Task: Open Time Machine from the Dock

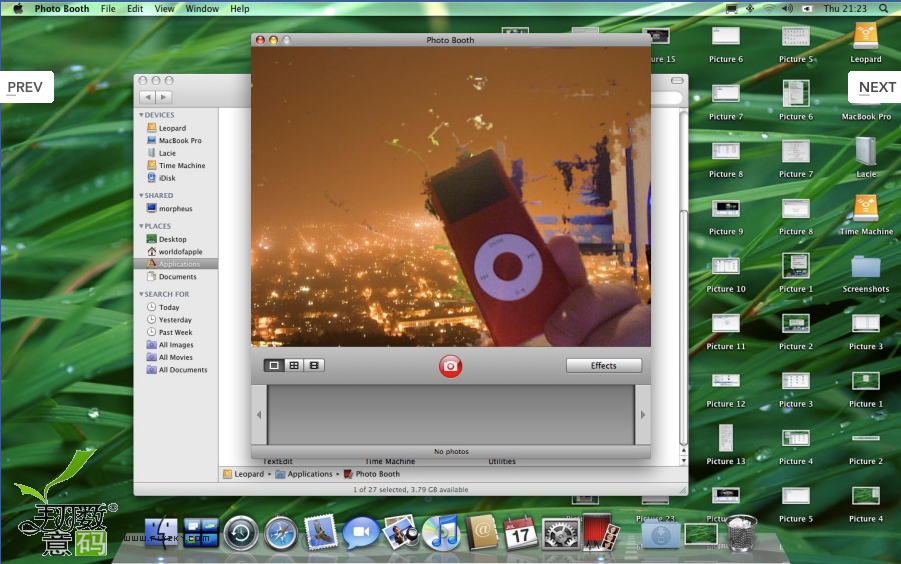Action: click(x=241, y=534)
